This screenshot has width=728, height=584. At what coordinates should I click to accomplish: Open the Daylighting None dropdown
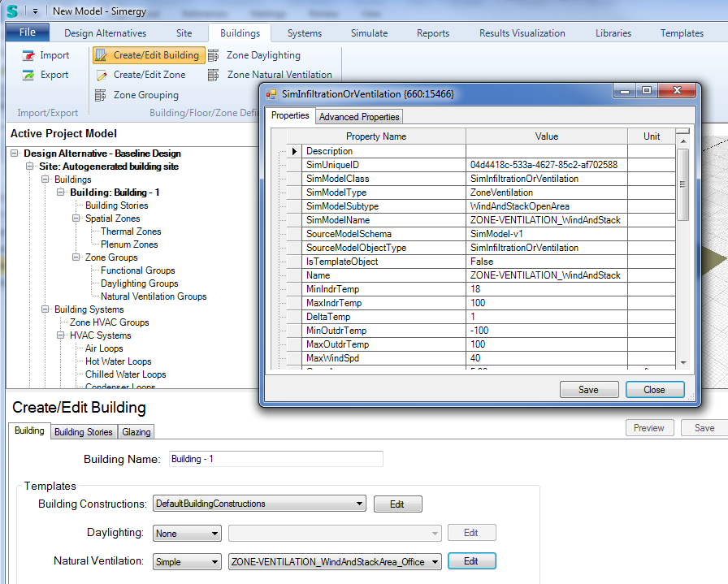(x=187, y=534)
